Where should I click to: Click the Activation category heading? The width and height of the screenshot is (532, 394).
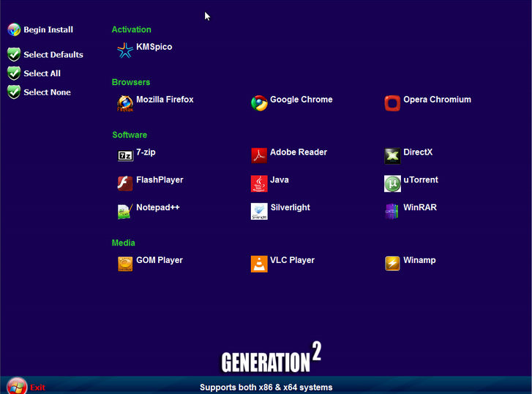[x=131, y=29]
